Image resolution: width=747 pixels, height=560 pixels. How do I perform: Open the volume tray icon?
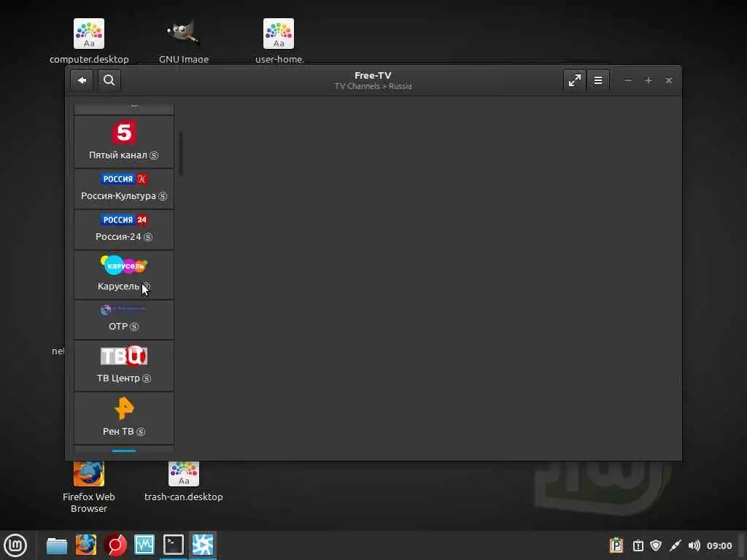694,545
